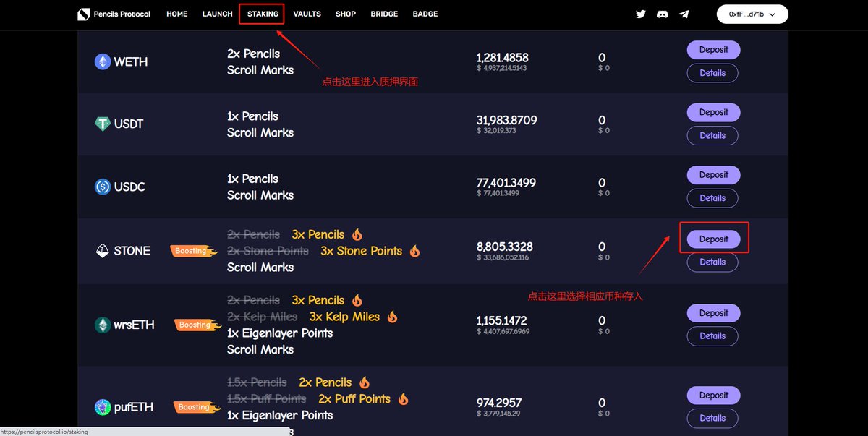The image size is (868, 436).
Task: Click the Boosting badge on wrsETH row
Action: point(197,325)
